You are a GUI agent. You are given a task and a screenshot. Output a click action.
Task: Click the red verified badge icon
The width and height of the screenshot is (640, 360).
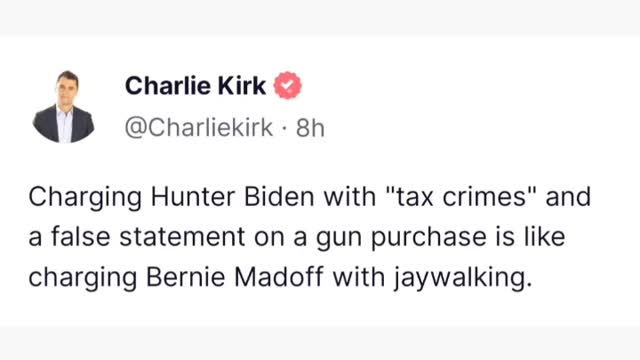tap(288, 85)
